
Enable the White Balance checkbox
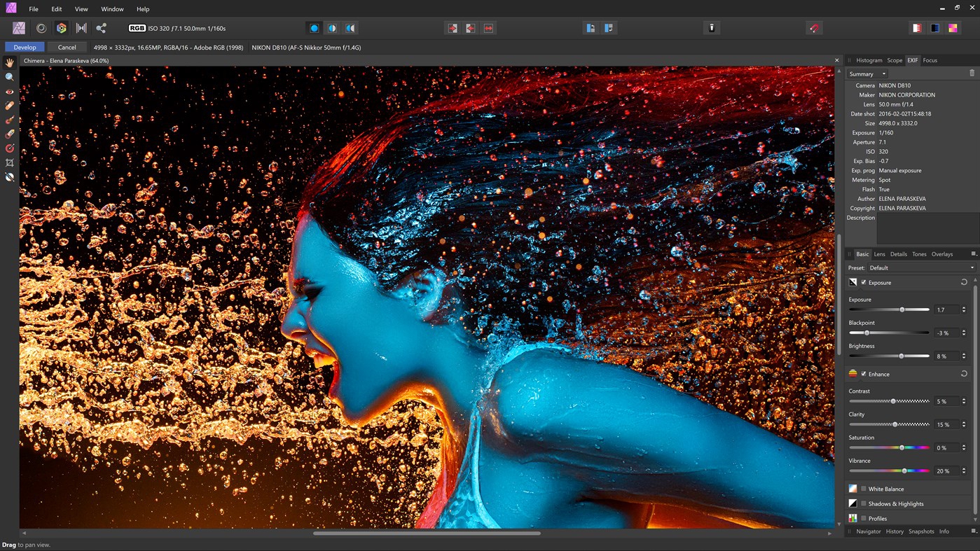click(864, 489)
